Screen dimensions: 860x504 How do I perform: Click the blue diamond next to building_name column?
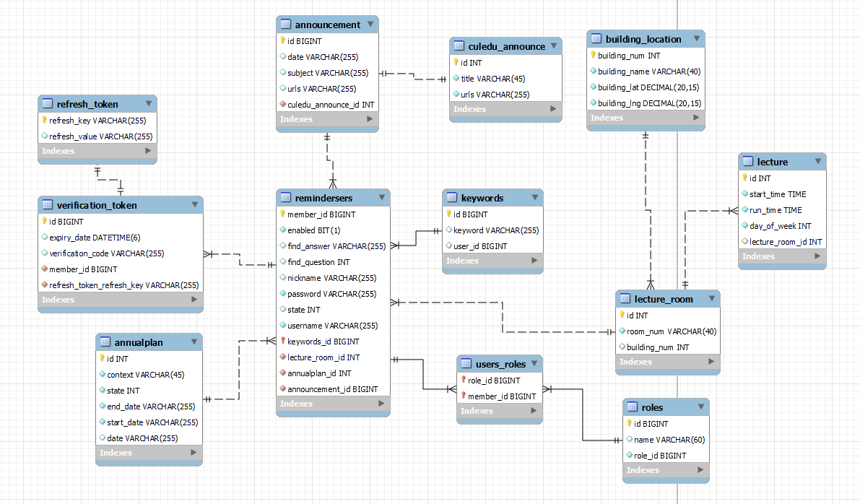coord(594,71)
